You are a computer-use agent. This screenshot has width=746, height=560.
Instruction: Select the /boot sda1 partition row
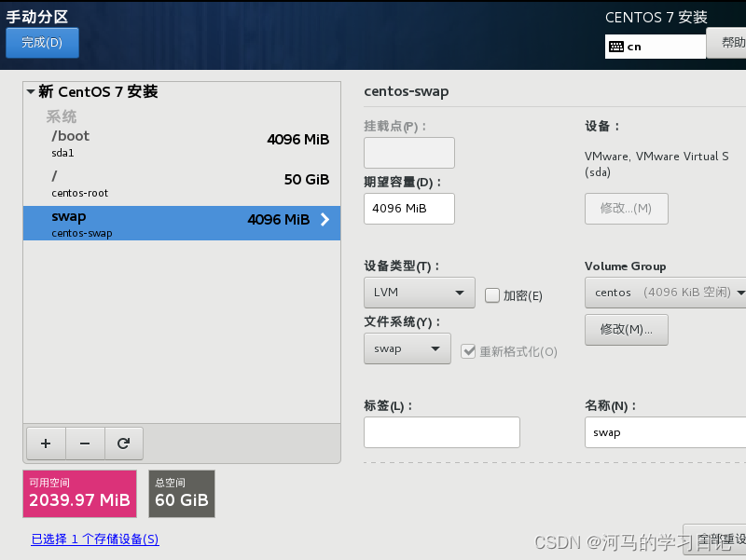coord(182,143)
